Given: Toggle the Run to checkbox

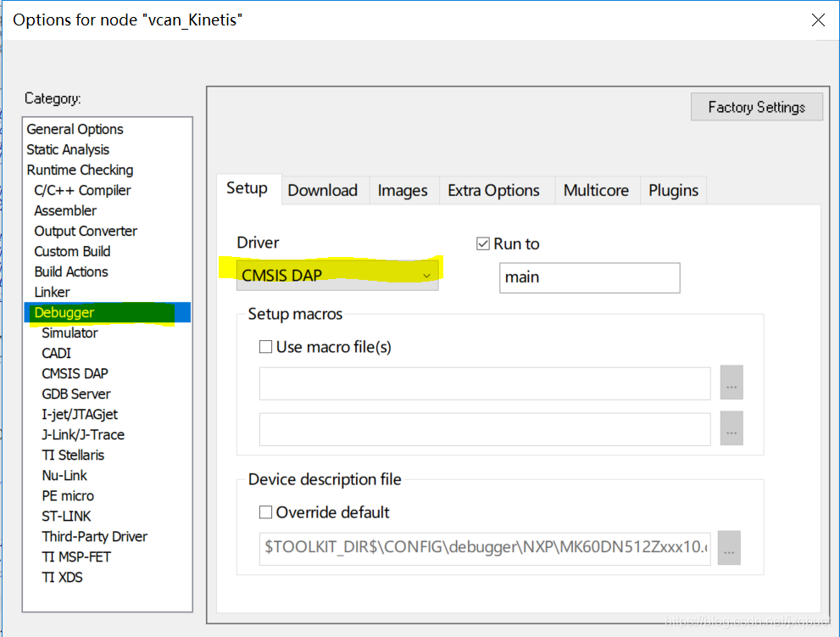Looking at the screenshot, I should click(482, 244).
